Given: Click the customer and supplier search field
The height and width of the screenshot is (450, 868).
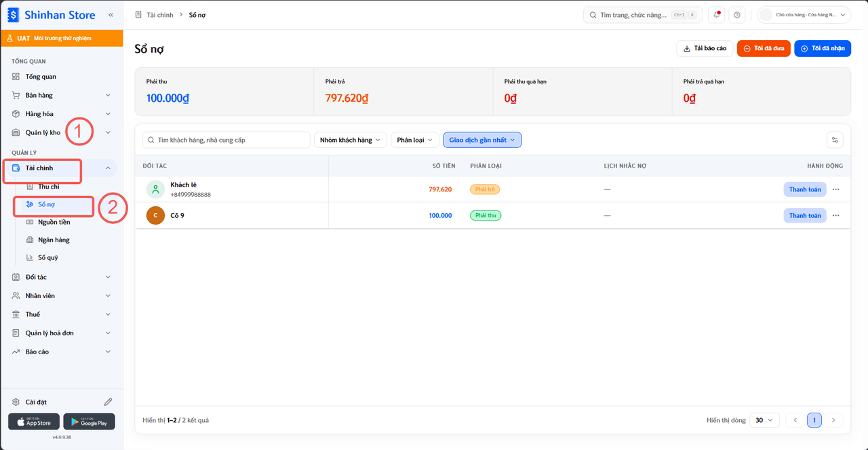Looking at the screenshot, I should 226,140.
